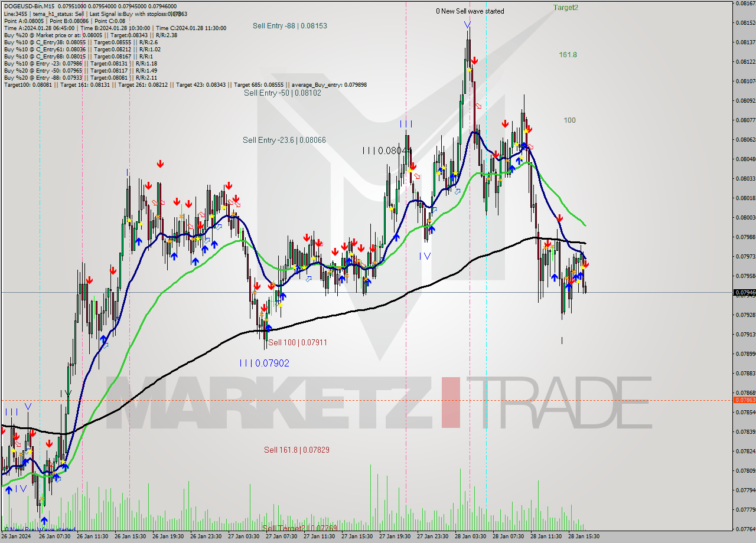This screenshot has width=756, height=543.
Task: Select the '26 Jan 07:30' time axis label
Action: click(x=54, y=537)
